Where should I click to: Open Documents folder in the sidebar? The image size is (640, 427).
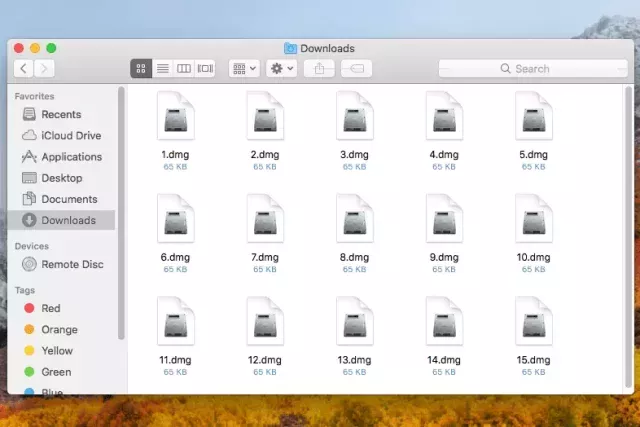(x=69, y=199)
